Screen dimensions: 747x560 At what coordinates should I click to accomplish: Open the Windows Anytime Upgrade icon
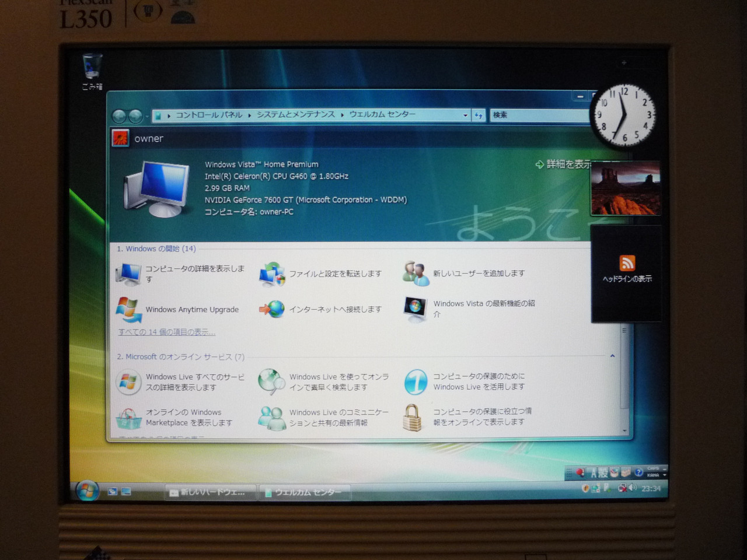(128, 309)
